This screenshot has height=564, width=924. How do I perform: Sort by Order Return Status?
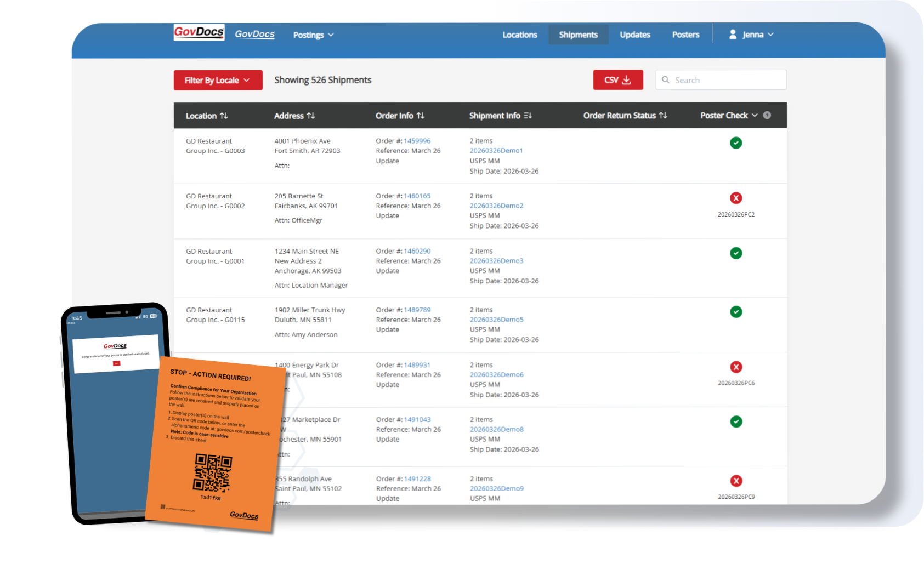[663, 116]
